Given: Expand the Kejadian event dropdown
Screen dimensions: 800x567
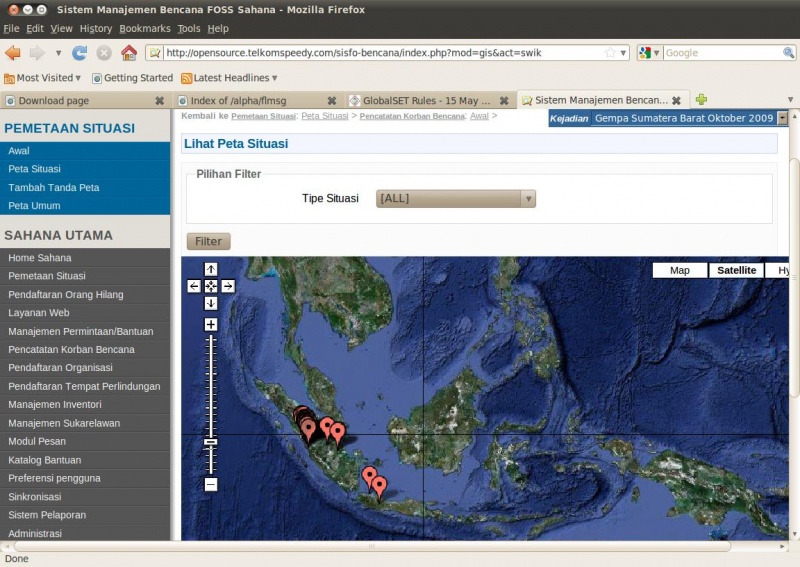Looking at the screenshot, I should pos(782,118).
